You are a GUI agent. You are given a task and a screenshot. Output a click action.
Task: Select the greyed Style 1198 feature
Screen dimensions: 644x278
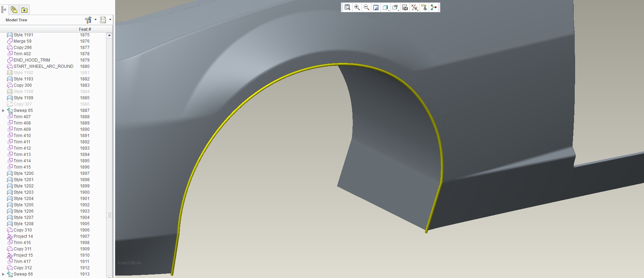23,92
